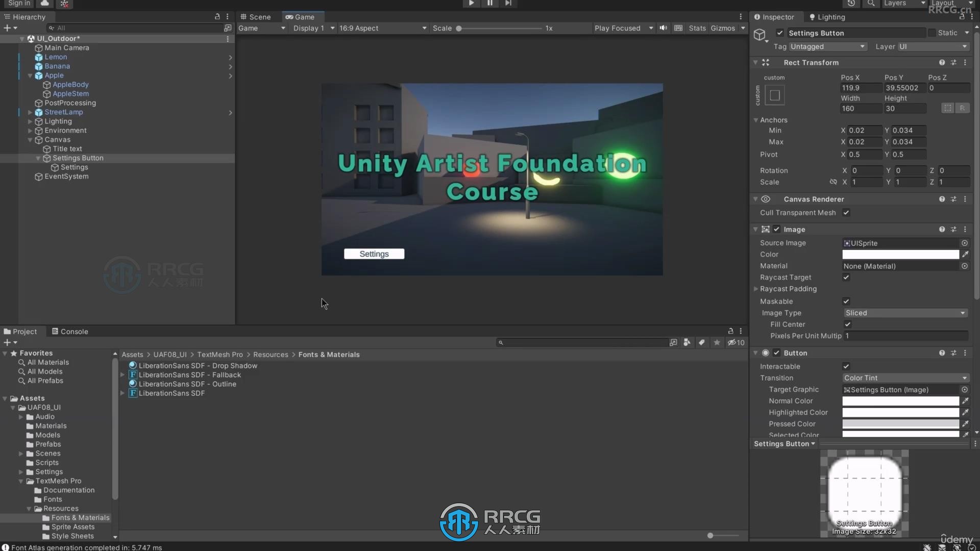Click search by label icon in Project
980x551 pixels.
tap(702, 342)
